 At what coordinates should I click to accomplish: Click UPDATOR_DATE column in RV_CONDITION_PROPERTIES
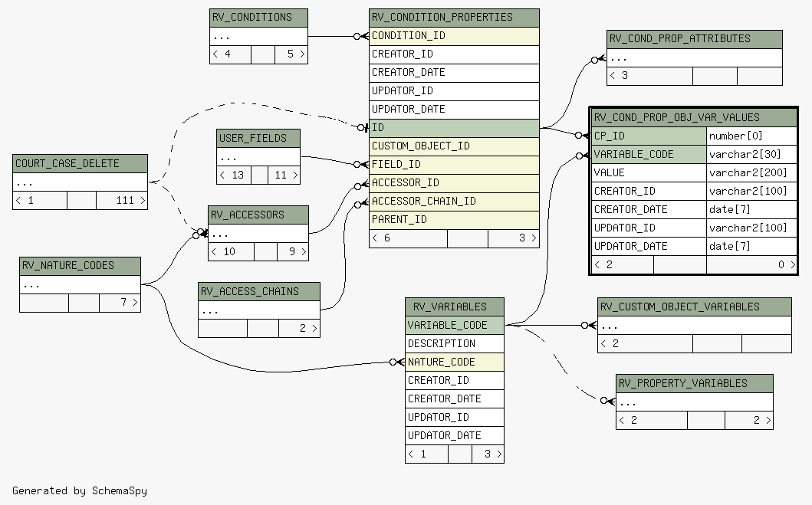tap(454, 109)
